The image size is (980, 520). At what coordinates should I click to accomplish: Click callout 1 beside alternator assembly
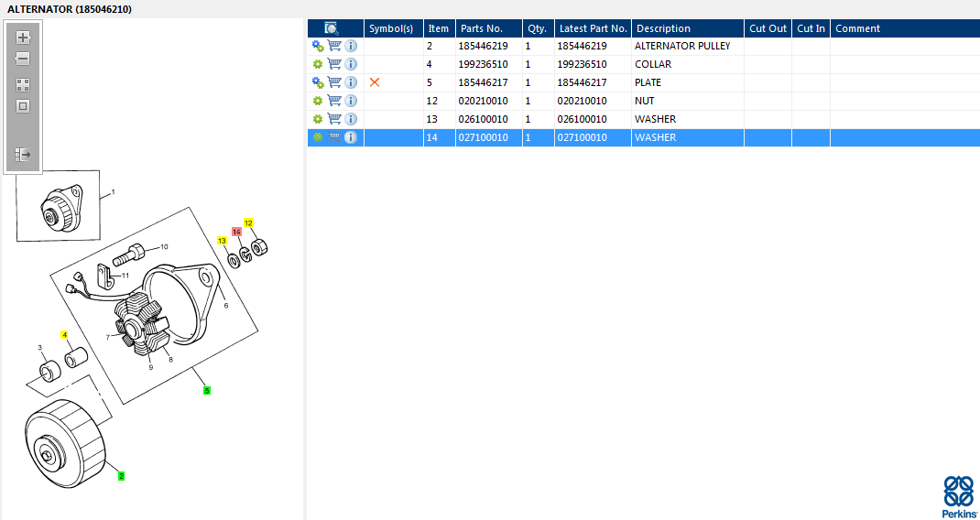pyautogui.click(x=114, y=192)
